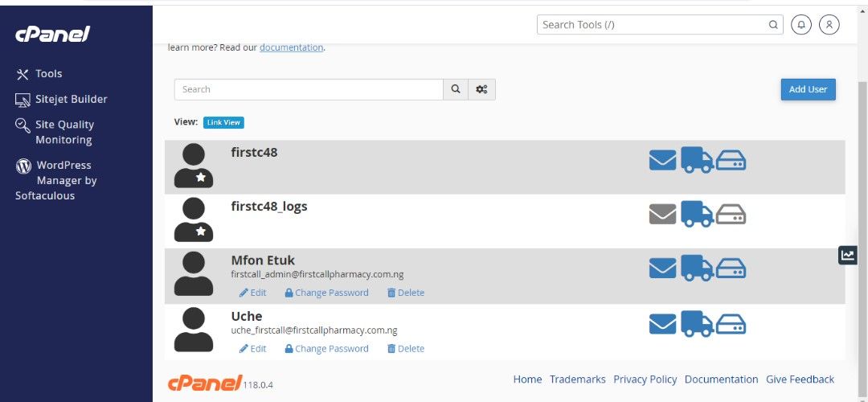868x402 pixels.
Task: Click the Web Disk icon for Uche
Action: click(x=731, y=325)
